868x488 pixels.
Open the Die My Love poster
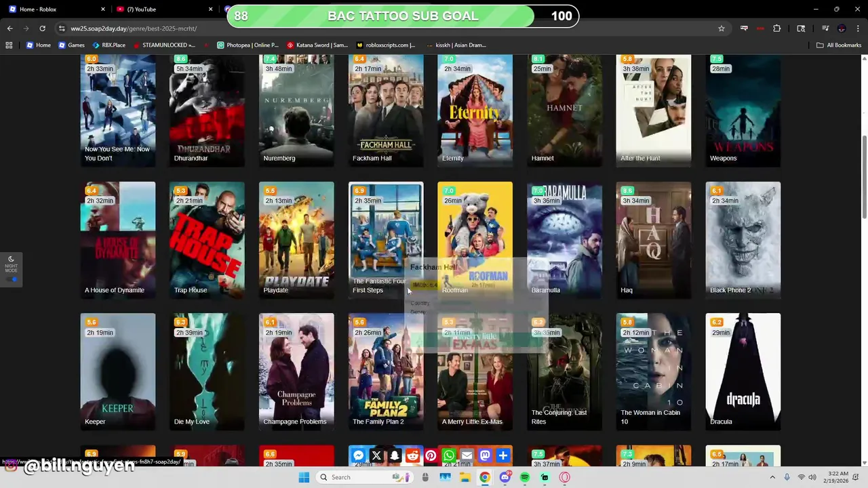click(x=207, y=371)
